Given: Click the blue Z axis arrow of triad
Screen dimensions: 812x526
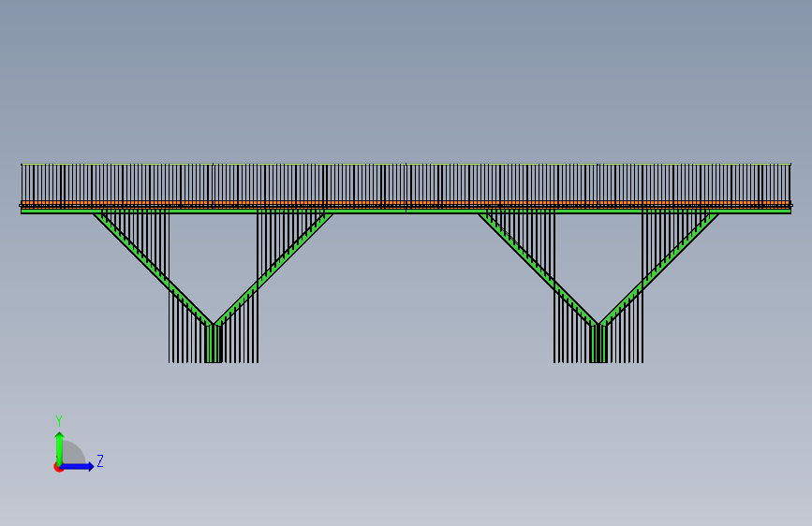Looking at the screenshot, I should click(x=76, y=466).
